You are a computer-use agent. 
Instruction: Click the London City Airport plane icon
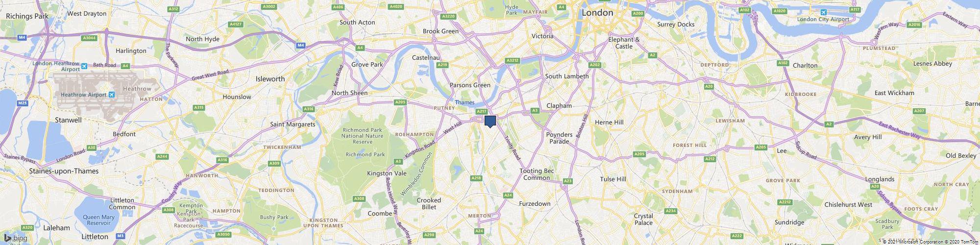click(x=824, y=12)
